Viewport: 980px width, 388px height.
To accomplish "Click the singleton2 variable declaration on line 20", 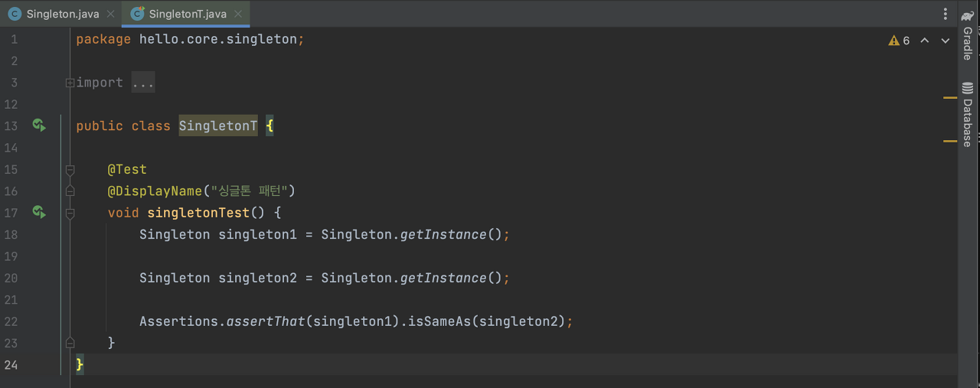I will click(257, 278).
